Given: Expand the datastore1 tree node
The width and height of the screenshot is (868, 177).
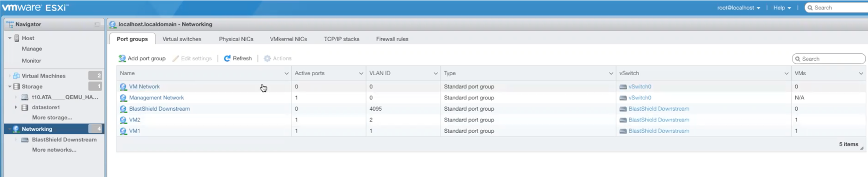Looking at the screenshot, I should click(16, 107).
